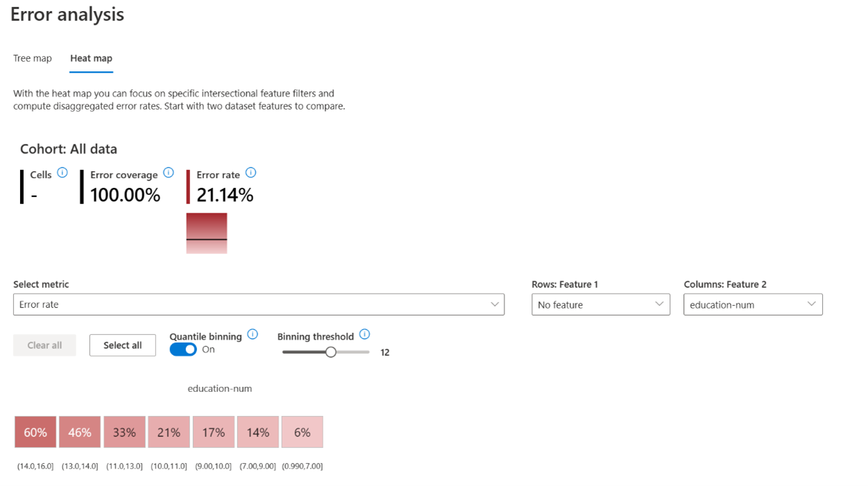Click the Error rate info icon
The height and width of the screenshot is (486, 868).
pos(250,173)
